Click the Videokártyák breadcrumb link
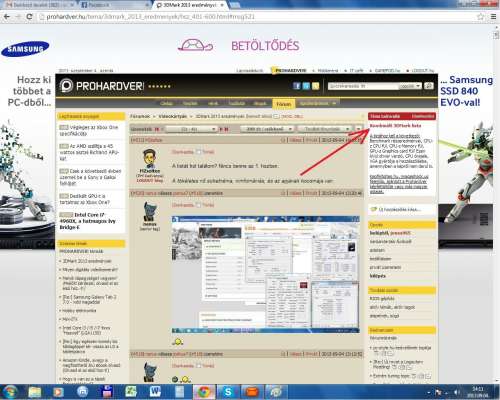This screenshot has height=400, width=500. [x=173, y=116]
